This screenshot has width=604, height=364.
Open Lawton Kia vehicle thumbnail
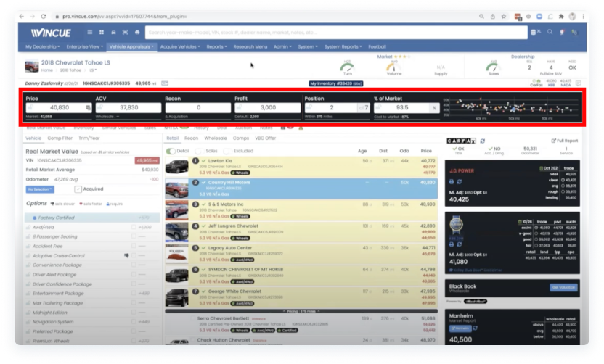177,167
